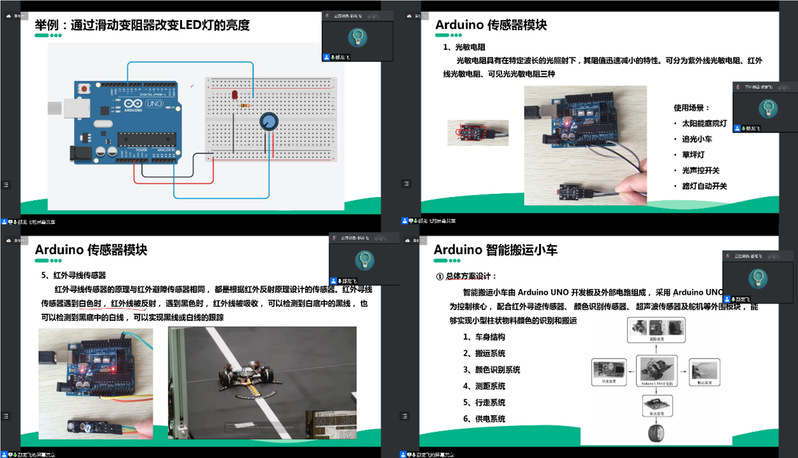798x458 pixels.
Task: Click the list item '3、颜色识别系统'
Action: (491, 369)
